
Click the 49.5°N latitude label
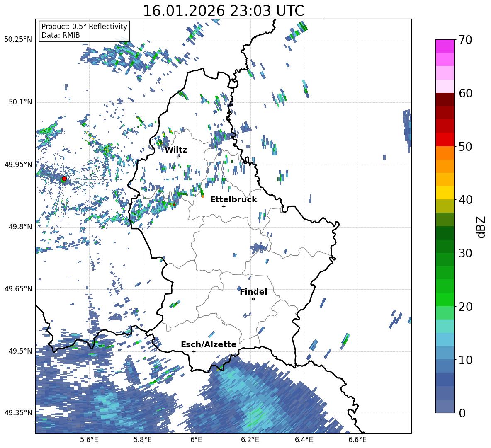pyautogui.click(x=20, y=351)
